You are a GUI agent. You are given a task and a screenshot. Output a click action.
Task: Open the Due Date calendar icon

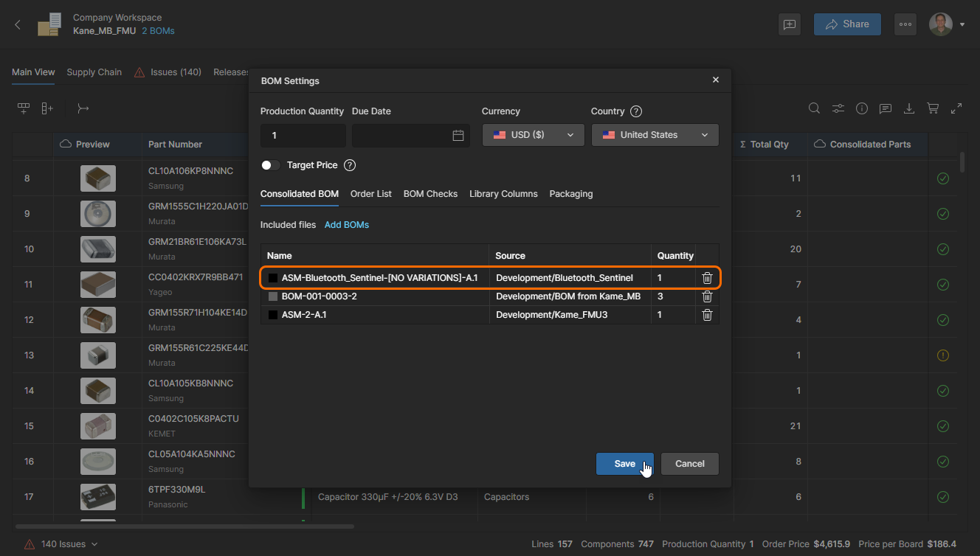click(x=458, y=136)
